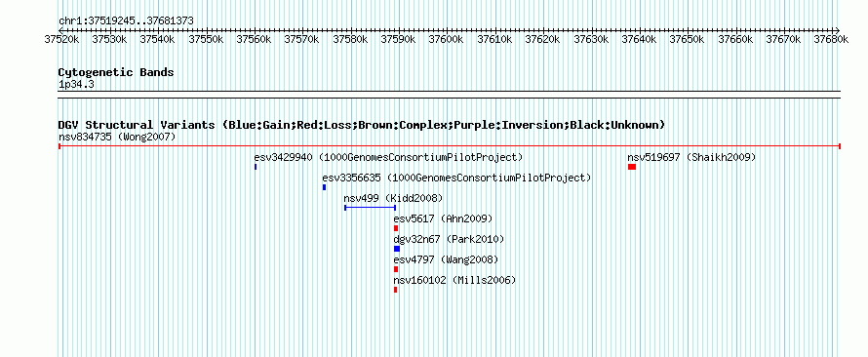
Task: Click the red nsv160102 loss marker
Action: (395, 290)
